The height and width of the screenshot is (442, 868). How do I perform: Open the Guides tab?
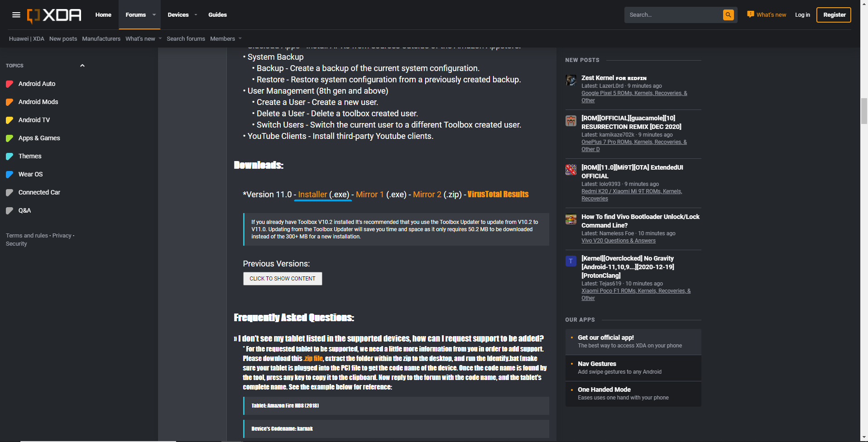(217, 15)
